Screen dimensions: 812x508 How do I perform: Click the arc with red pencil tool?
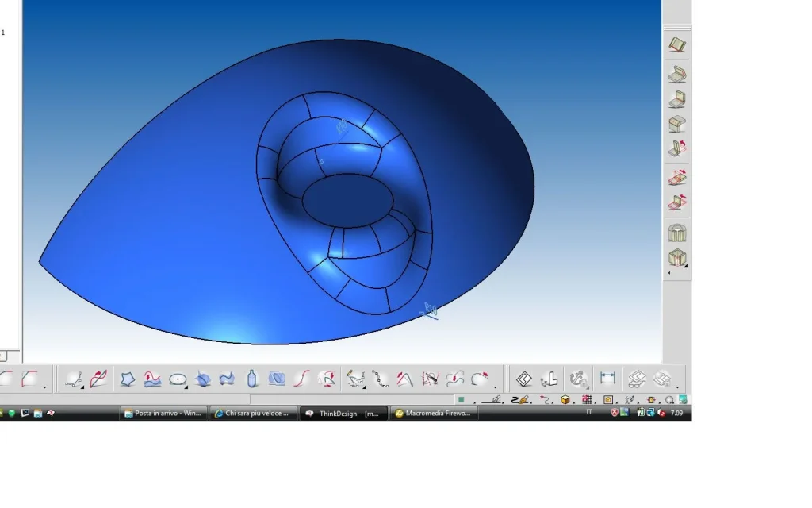point(480,379)
